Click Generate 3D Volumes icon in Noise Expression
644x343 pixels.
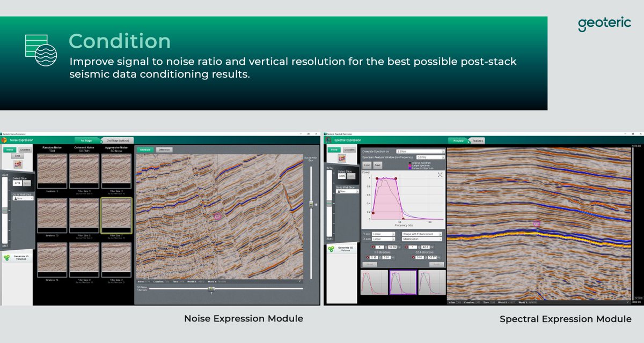6,258
